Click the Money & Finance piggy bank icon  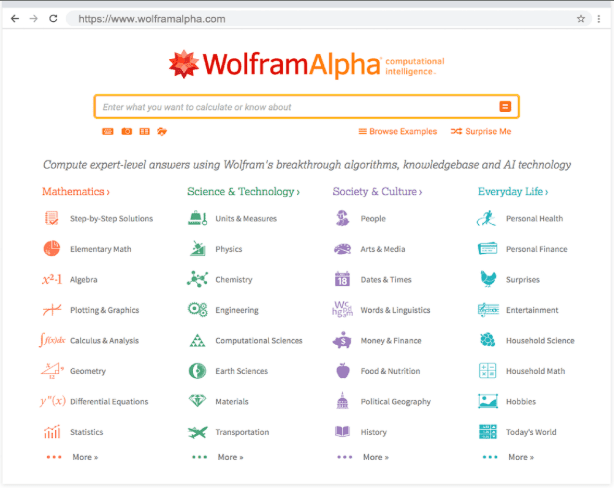[x=342, y=341]
